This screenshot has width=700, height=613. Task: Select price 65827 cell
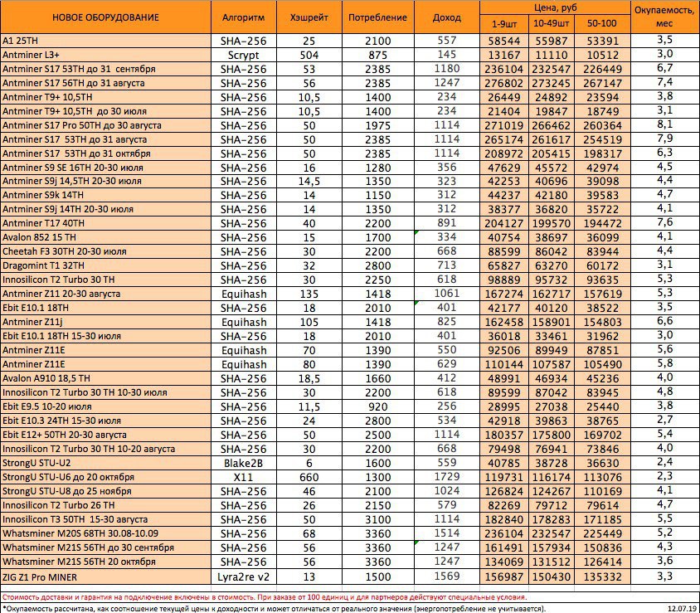coord(504,265)
